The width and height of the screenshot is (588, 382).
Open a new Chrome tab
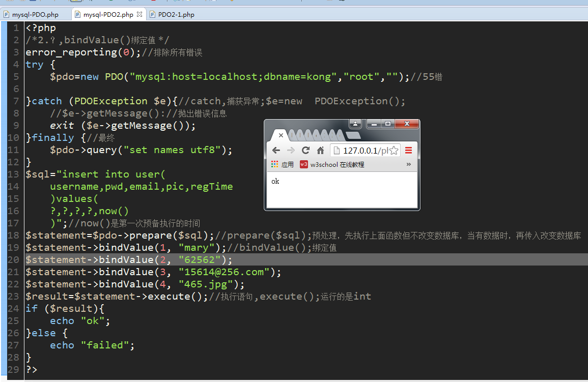pyautogui.click(x=353, y=135)
